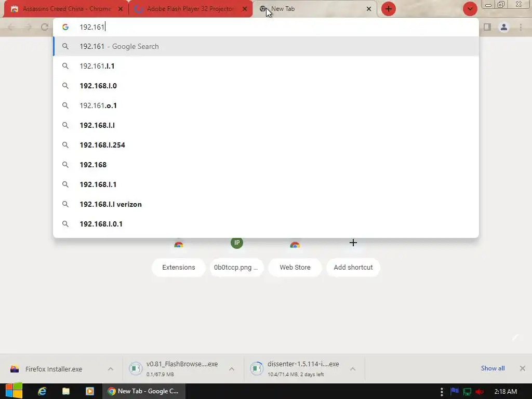Launch Internet Explorer from taskbar
The height and width of the screenshot is (399, 532).
[x=42, y=391]
